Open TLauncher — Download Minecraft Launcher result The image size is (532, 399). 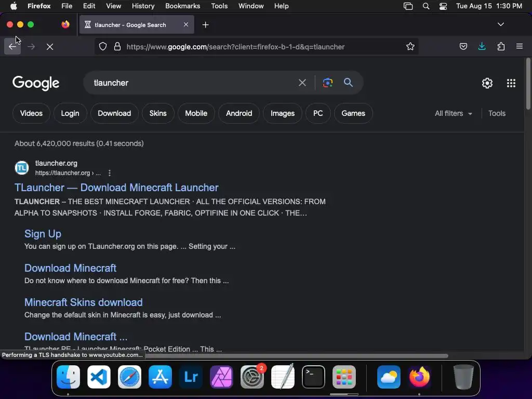(116, 188)
